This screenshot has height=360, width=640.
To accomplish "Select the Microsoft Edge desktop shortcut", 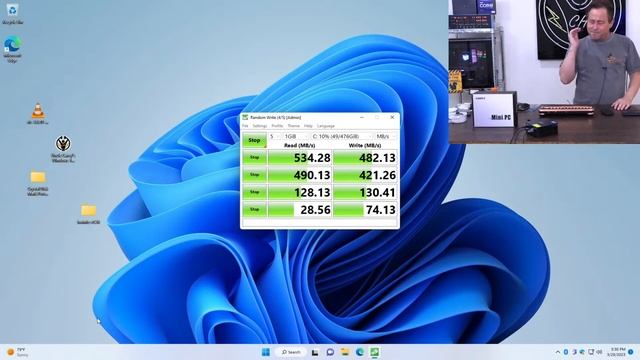I will (x=12, y=49).
